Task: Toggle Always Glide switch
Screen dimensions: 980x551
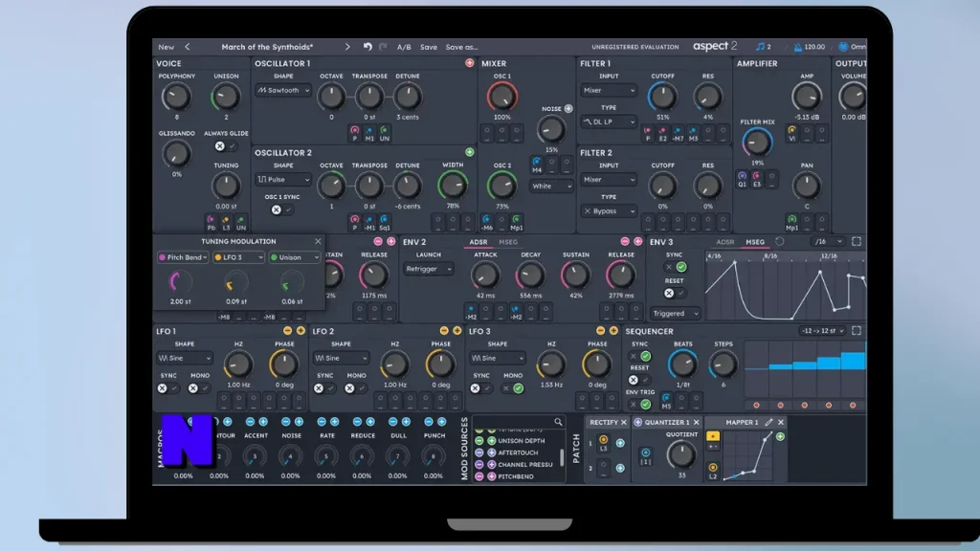Action: 225,146
